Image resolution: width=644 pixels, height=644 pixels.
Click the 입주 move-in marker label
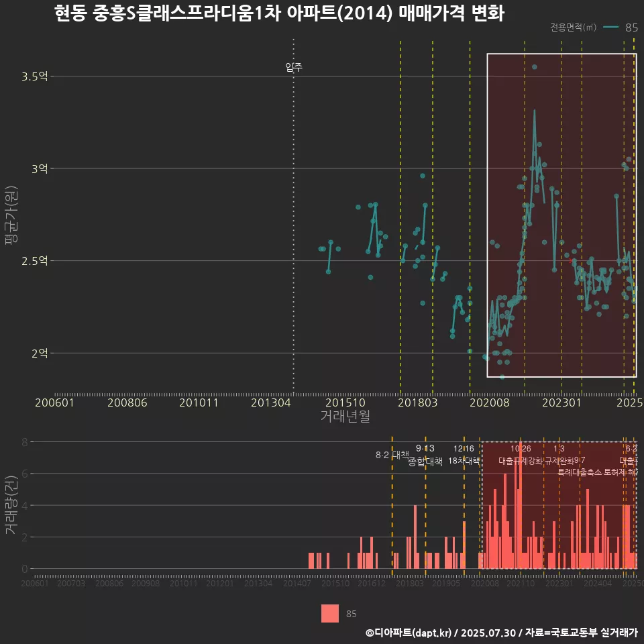pos(294,67)
